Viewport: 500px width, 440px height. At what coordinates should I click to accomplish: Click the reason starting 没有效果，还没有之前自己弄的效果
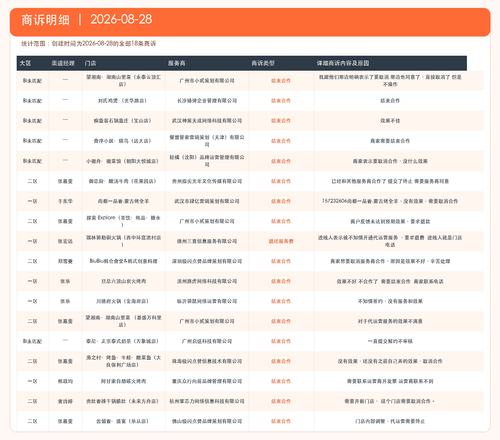[390, 361]
